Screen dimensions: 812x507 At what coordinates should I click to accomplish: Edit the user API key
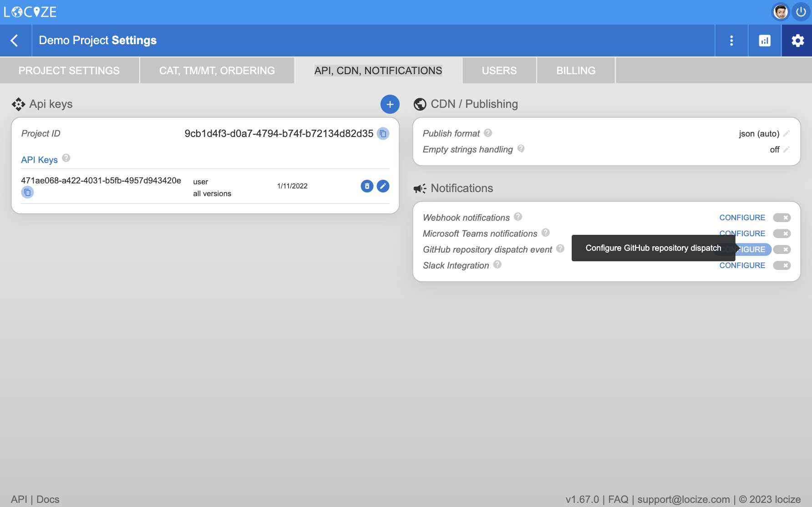pyautogui.click(x=383, y=186)
